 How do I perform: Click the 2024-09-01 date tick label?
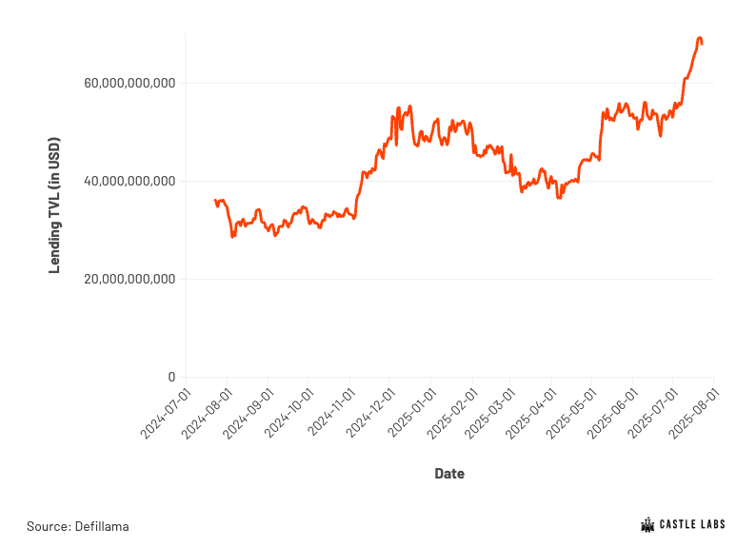(x=249, y=414)
